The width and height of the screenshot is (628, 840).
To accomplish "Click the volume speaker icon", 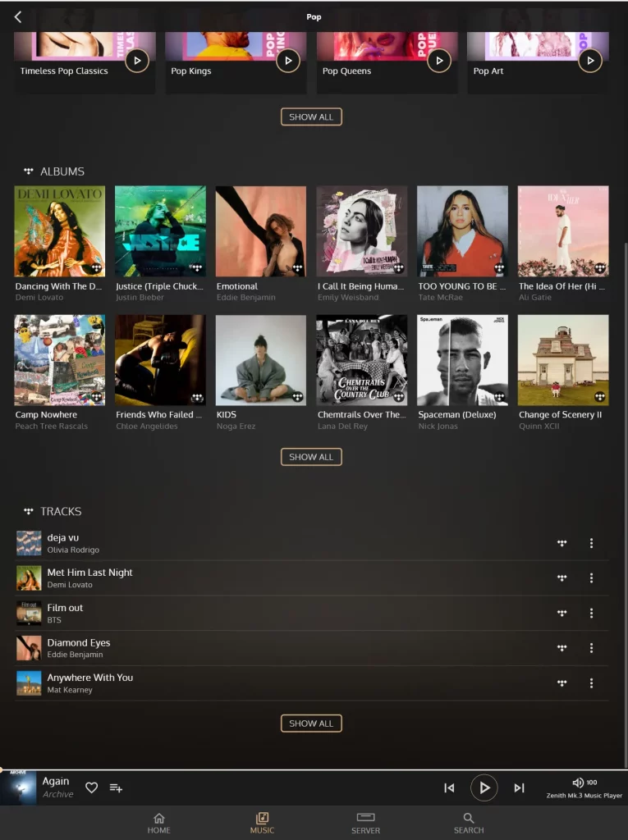I will tap(578, 782).
